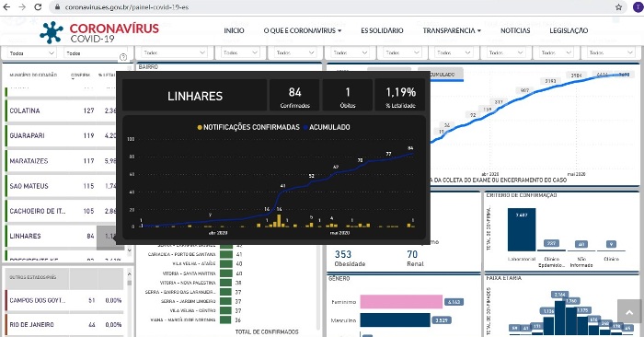This screenshot has height=337, width=644.
Task: Select GUARAPARI row in municipality list
Action: 62,135
